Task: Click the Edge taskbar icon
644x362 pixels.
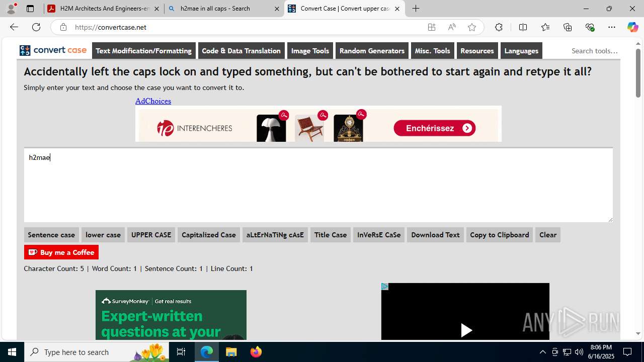Action: tap(207, 352)
